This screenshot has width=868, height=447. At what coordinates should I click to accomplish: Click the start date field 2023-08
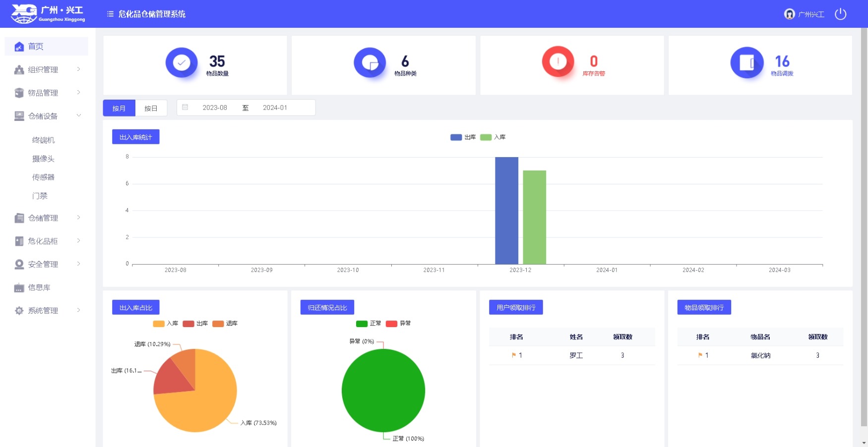(x=214, y=108)
